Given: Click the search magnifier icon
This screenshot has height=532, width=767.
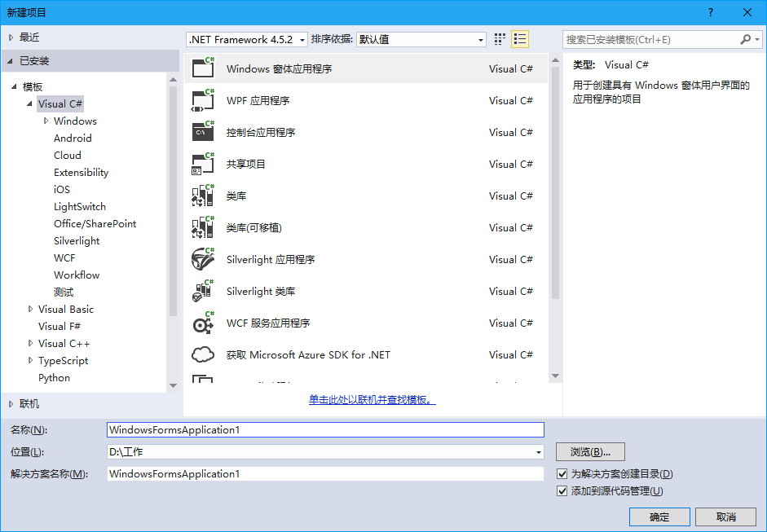Looking at the screenshot, I should [x=746, y=39].
